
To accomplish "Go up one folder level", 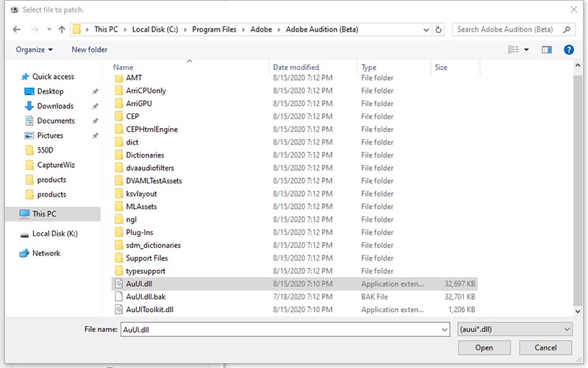I will [x=62, y=29].
